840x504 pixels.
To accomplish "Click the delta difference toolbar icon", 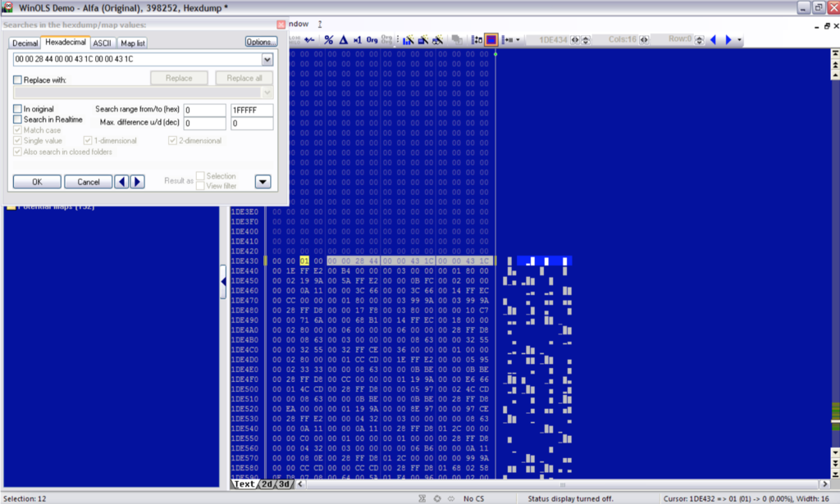I will point(343,39).
